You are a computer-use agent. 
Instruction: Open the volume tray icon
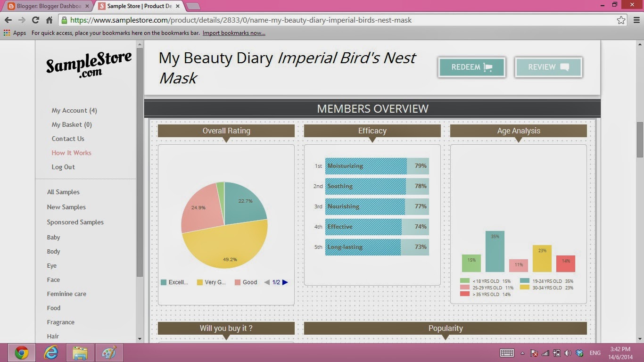(x=568, y=353)
